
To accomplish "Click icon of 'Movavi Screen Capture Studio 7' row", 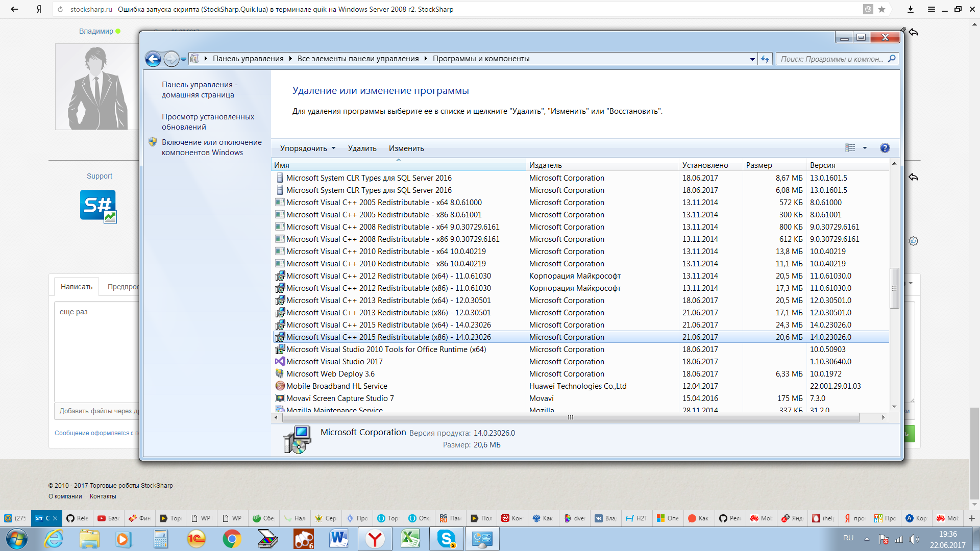I will pyautogui.click(x=280, y=398).
